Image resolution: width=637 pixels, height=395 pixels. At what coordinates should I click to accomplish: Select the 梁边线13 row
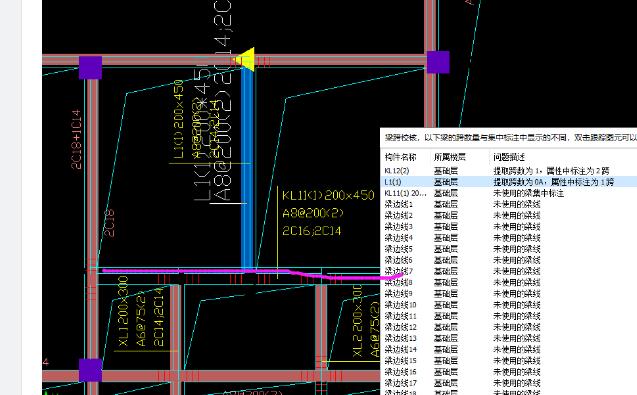(x=509, y=338)
